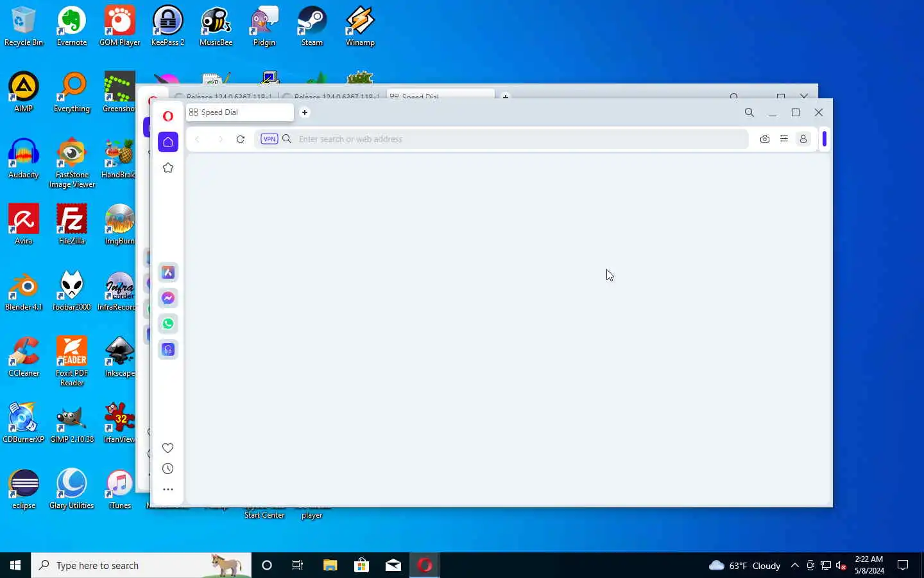Go forward with the forward arrow
The width and height of the screenshot is (924, 578).
point(220,139)
